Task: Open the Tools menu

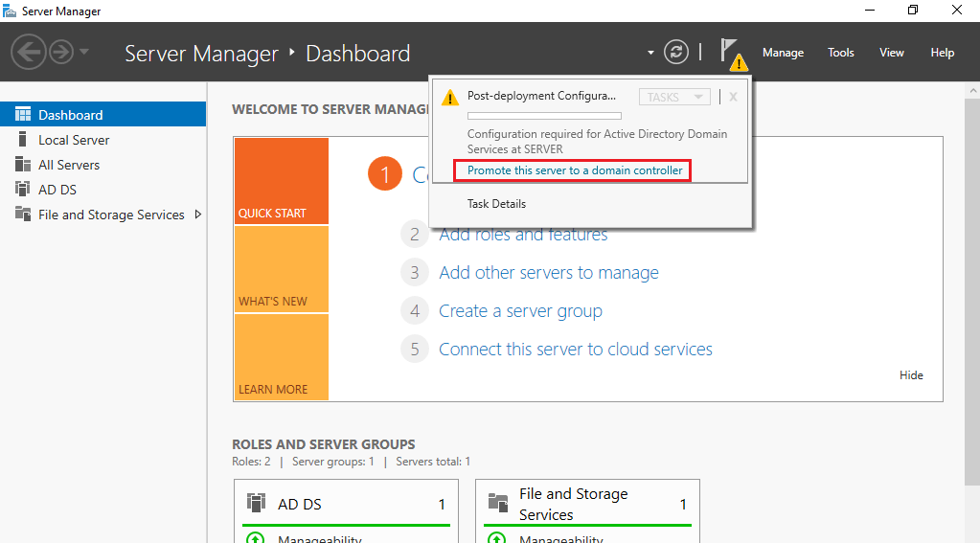Action: tap(841, 53)
